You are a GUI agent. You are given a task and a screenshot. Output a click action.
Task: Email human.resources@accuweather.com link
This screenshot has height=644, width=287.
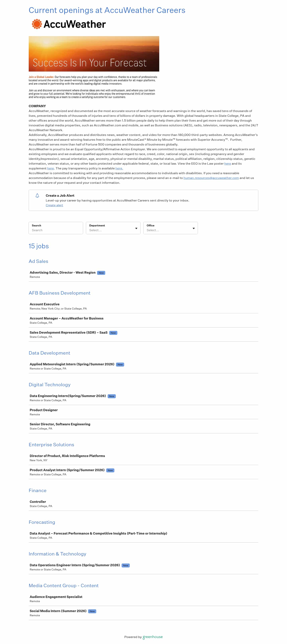point(211,178)
